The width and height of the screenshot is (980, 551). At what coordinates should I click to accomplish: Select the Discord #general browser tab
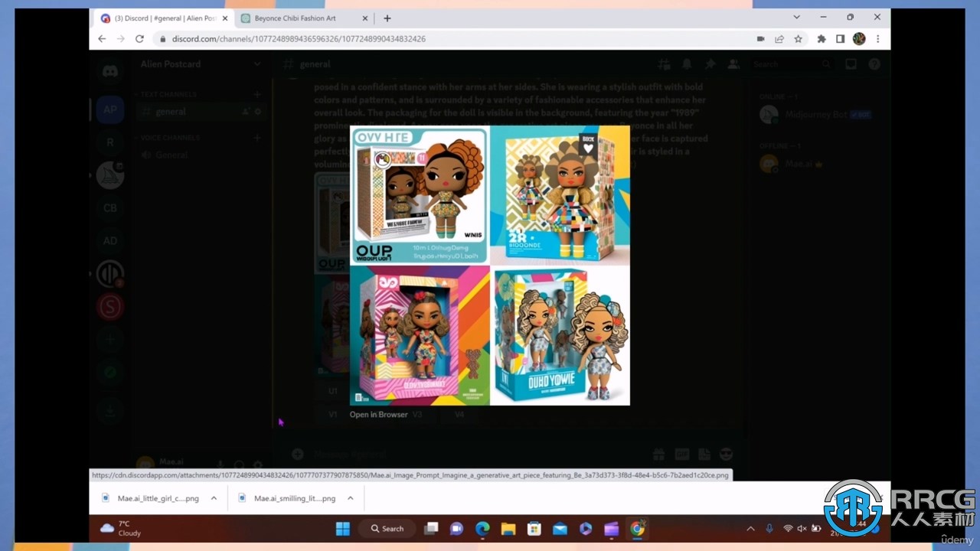[162, 18]
